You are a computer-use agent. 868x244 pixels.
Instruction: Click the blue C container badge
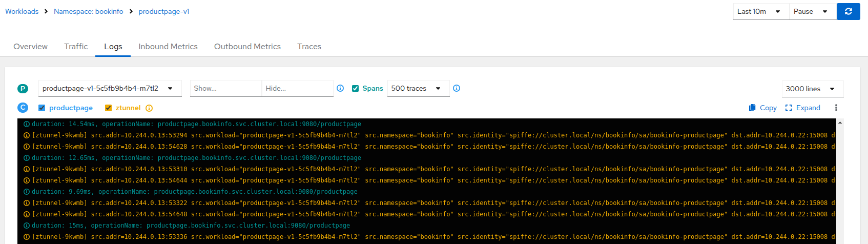tap(23, 108)
